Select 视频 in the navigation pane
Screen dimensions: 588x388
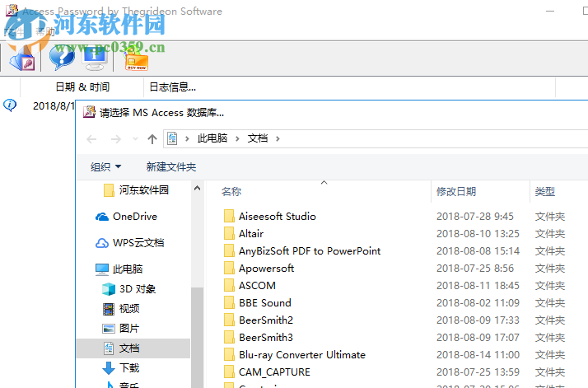click(x=121, y=309)
